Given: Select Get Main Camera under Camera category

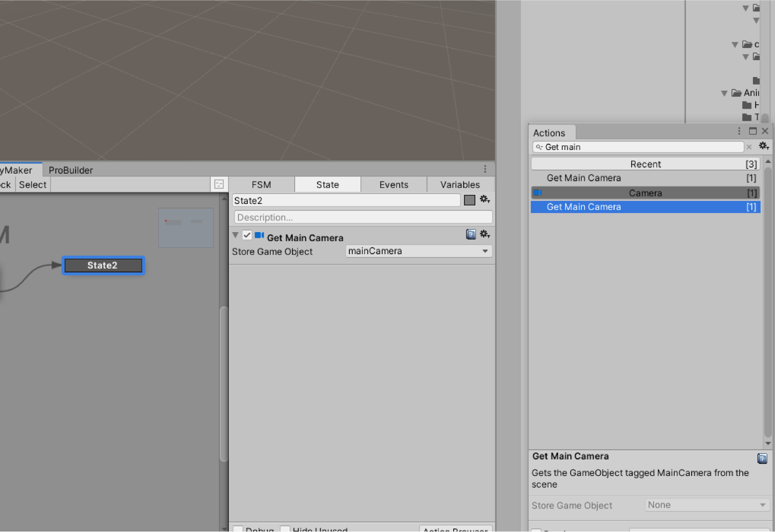Looking at the screenshot, I should [x=645, y=207].
